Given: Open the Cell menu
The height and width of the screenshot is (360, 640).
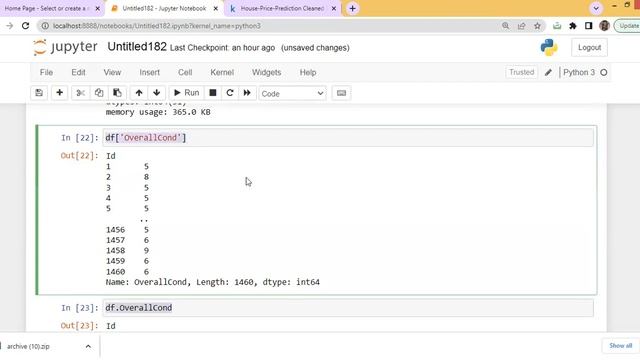Looking at the screenshot, I should (x=185, y=72).
